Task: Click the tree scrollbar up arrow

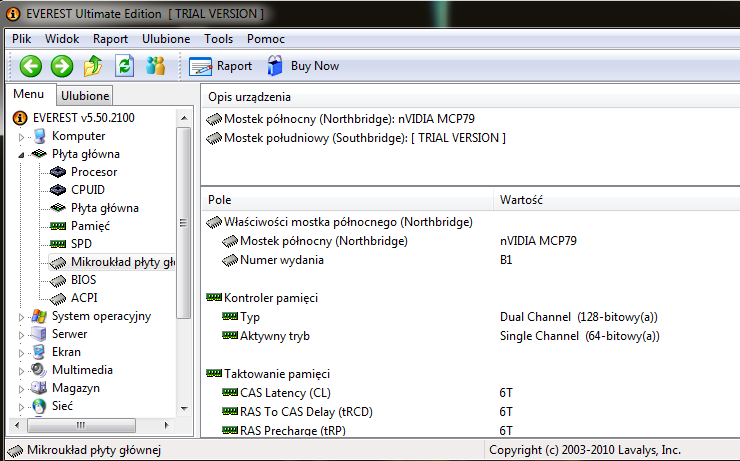Action: click(x=184, y=118)
